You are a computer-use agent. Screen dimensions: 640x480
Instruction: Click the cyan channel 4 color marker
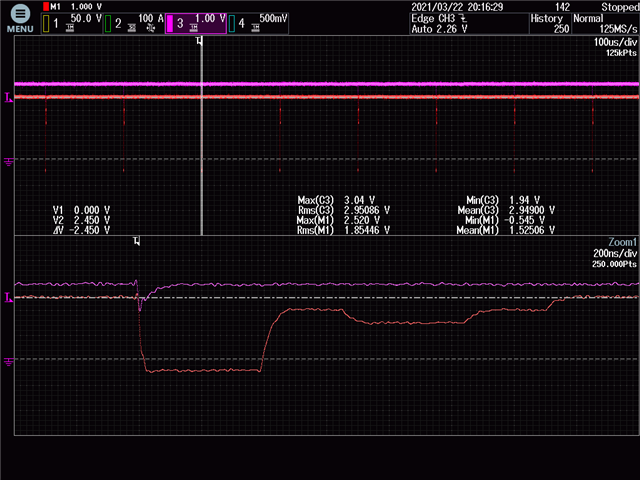232,24
